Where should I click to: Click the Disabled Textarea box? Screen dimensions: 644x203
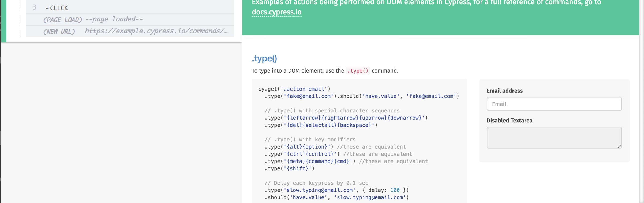click(554, 138)
